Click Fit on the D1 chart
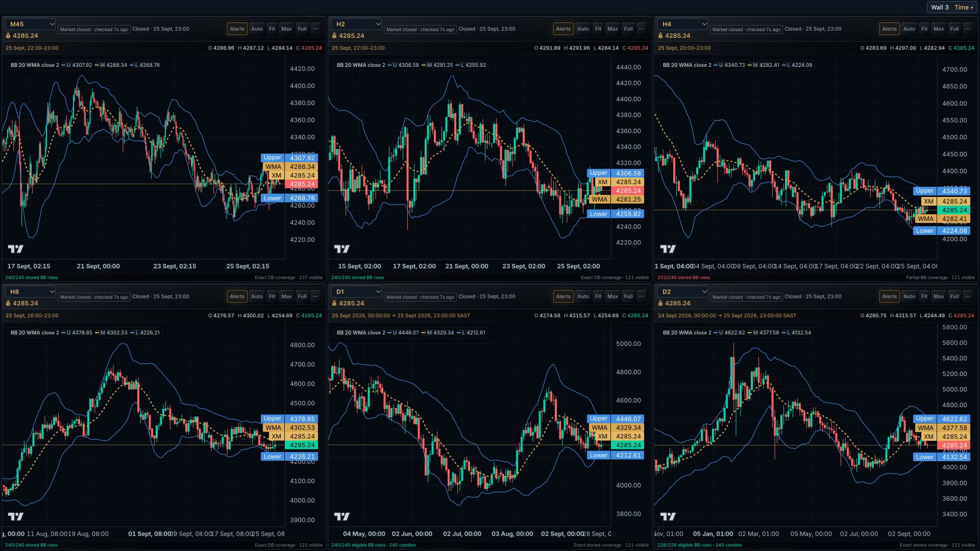Image resolution: width=980 pixels, height=551 pixels. (x=598, y=296)
